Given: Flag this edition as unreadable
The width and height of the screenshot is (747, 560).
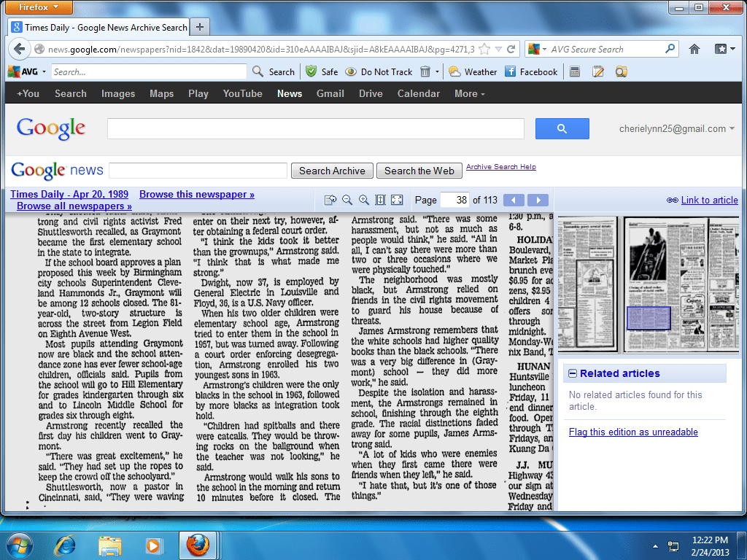Looking at the screenshot, I should pos(633,432).
